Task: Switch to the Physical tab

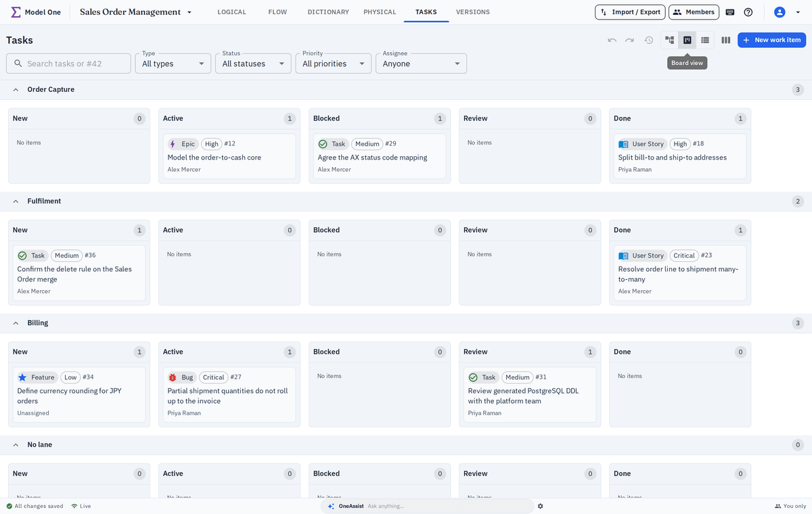Action: coord(380,12)
